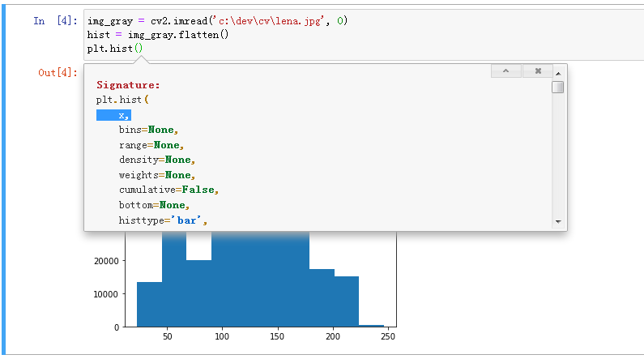644x359 pixels.
Task: Click the 'weights=None,' parameter line
Action: pyautogui.click(x=157, y=175)
